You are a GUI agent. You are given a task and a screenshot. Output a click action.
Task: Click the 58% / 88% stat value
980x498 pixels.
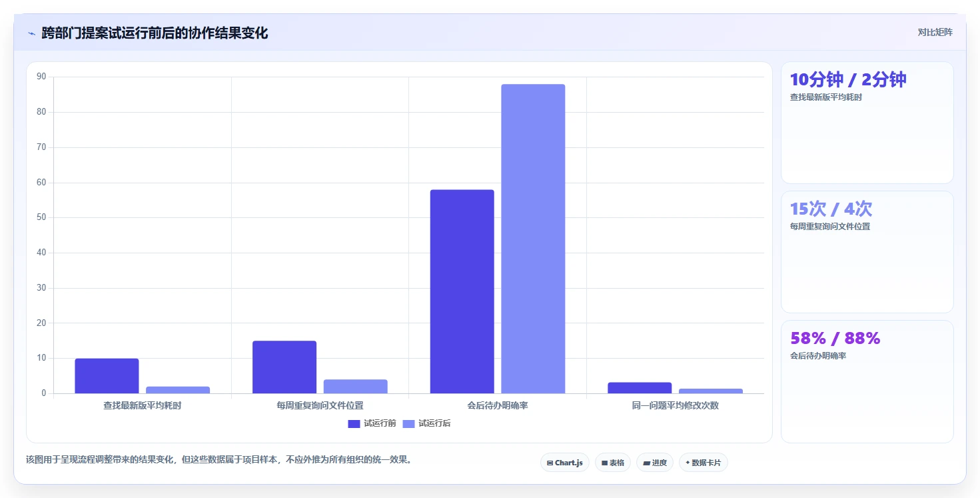point(835,338)
